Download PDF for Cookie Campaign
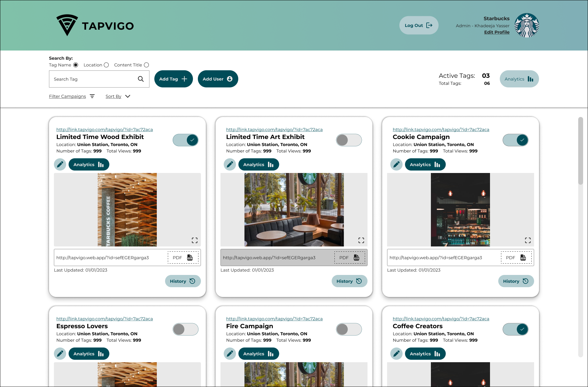588x387 pixels. click(516, 257)
